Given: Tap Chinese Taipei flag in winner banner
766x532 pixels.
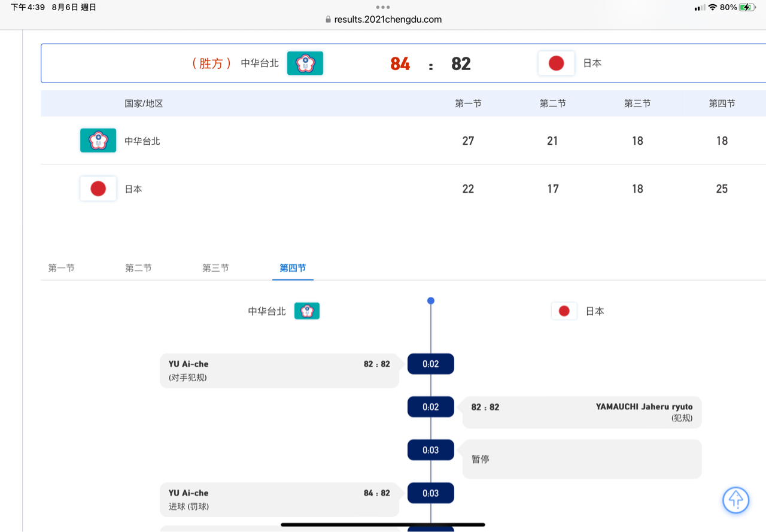Looking at the screenshot, I should (305, 63).
